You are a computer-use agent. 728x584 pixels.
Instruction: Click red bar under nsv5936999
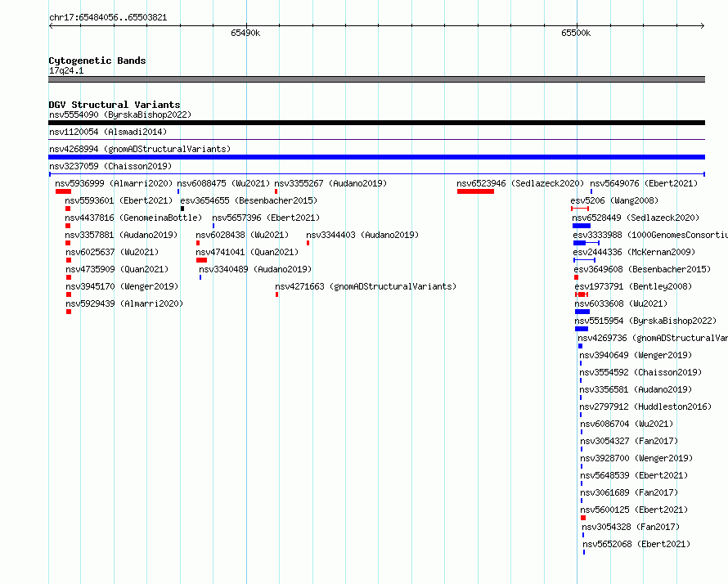coord(63,191)
